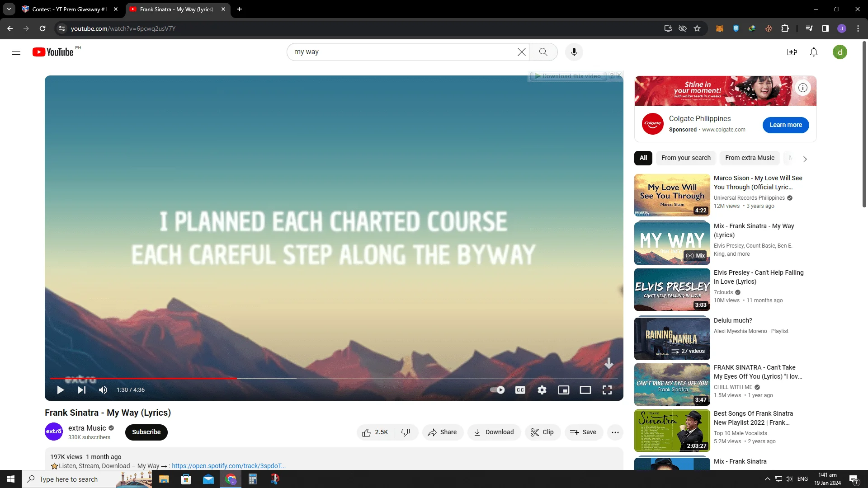Select the All filter chip

pos(643,158)
